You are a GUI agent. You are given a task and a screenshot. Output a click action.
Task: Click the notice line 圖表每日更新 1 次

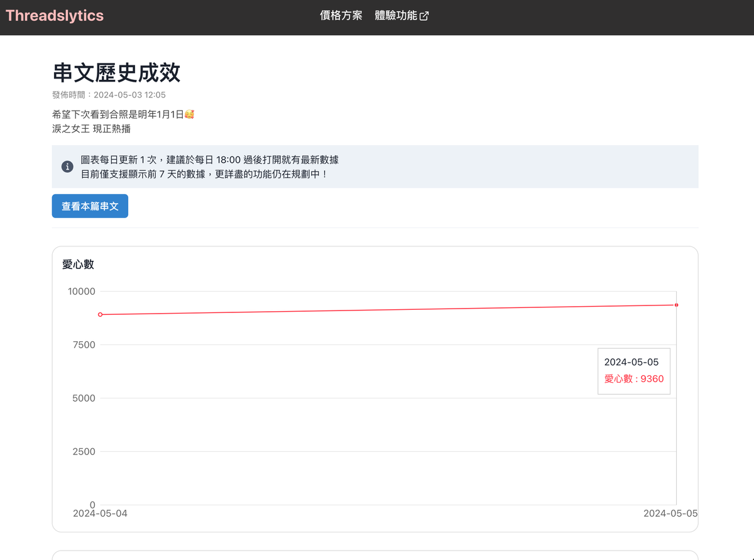(x=210, y=160)
